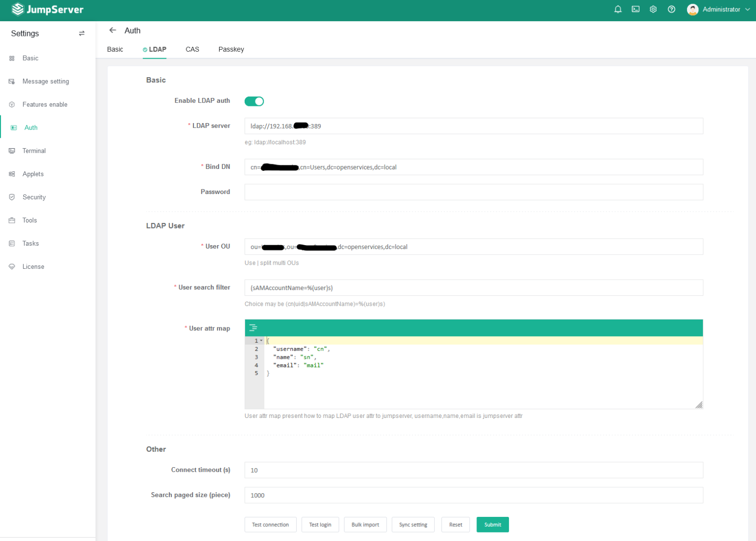Click the "name": "sn" line in editor
Image resolution: width=756 pixels, height=541 pixels.
[295, 357]
